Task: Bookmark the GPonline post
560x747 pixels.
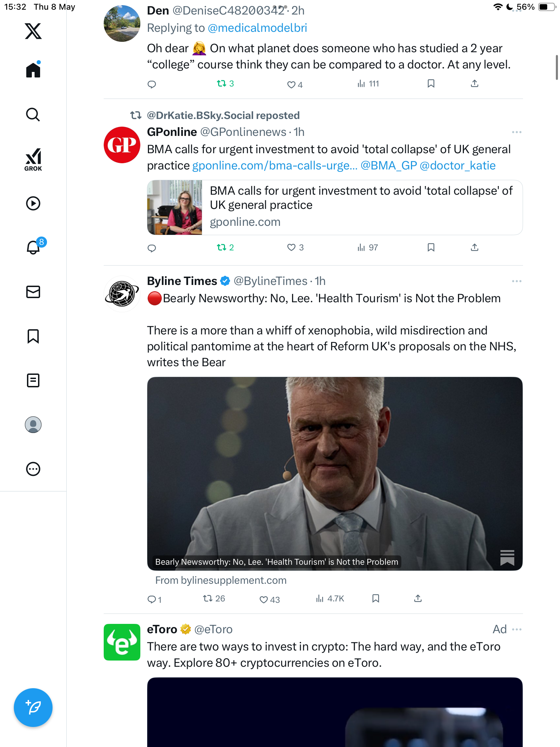Action: coord(431,247)
